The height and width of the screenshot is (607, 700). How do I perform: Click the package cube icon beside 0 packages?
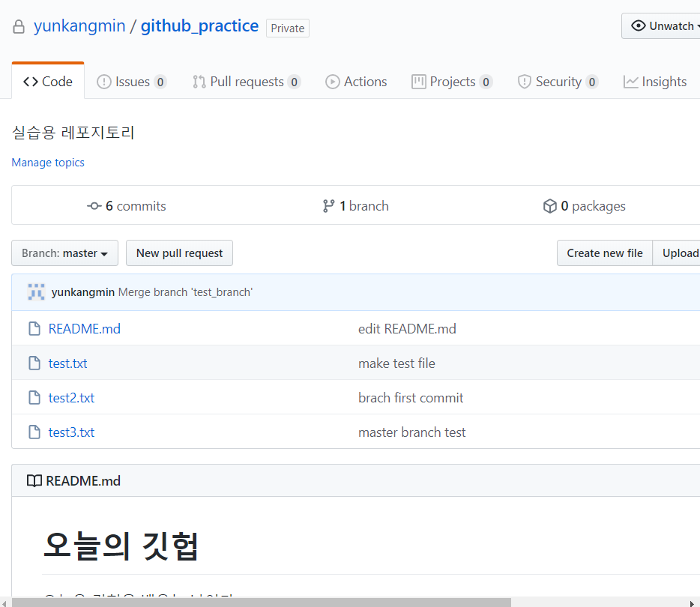pos(550,206)
